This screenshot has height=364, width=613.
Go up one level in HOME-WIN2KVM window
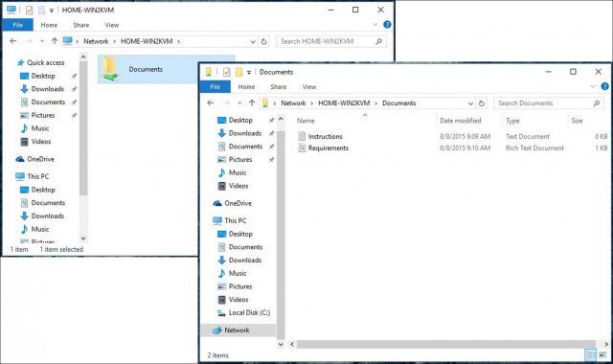(55, 41)
